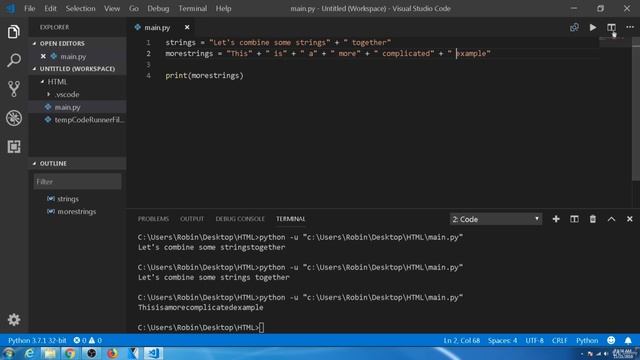Close main.py in Open Editors list
The image size is (640, 360).
pyautogui.click(x=43, y=56)
